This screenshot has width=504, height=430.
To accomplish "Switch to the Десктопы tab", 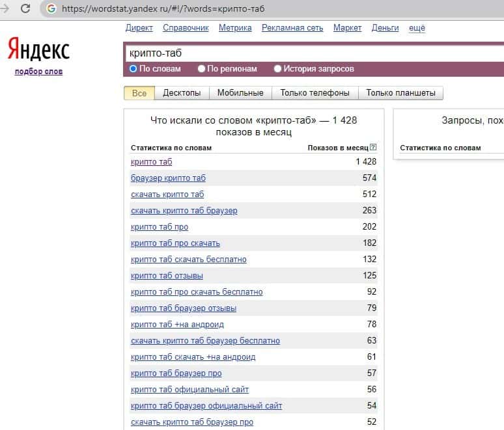I will (182, 93).
